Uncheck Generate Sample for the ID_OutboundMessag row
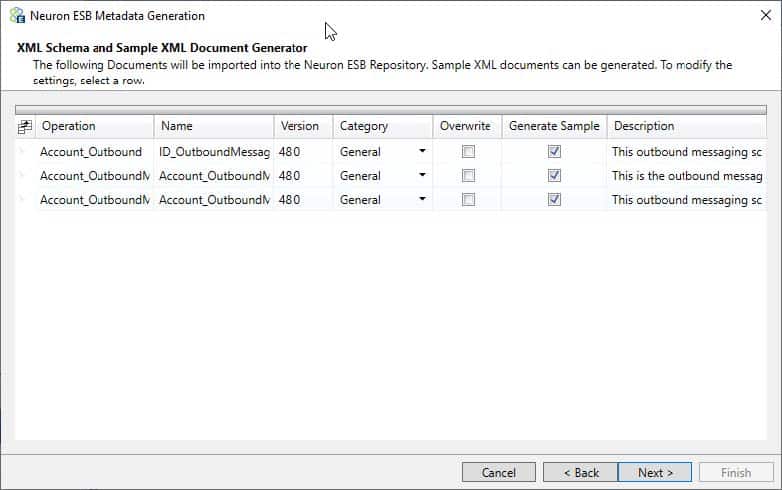 point(554,152)
